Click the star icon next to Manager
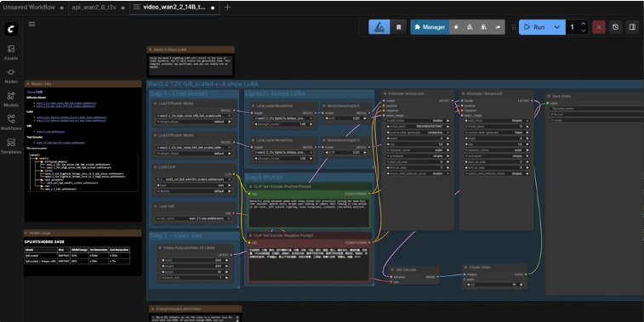 click(x=456, y=27)
